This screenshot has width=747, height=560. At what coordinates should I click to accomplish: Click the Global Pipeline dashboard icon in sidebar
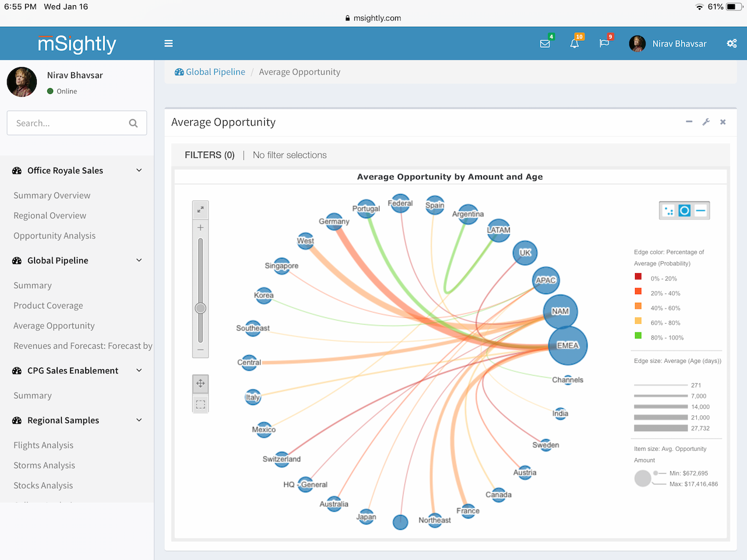[x=17, y=261]
